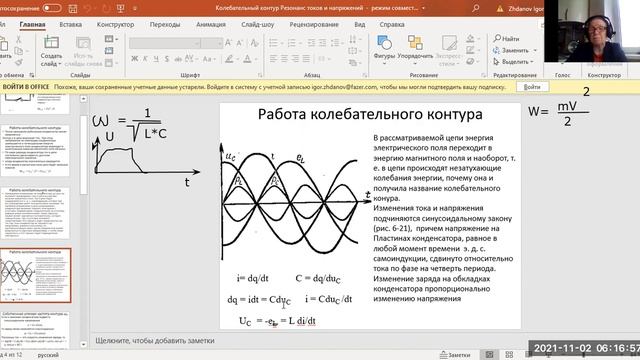Open the font name combo box
The height and width of the screenshot is (360, 640).
tap(165, 43)
